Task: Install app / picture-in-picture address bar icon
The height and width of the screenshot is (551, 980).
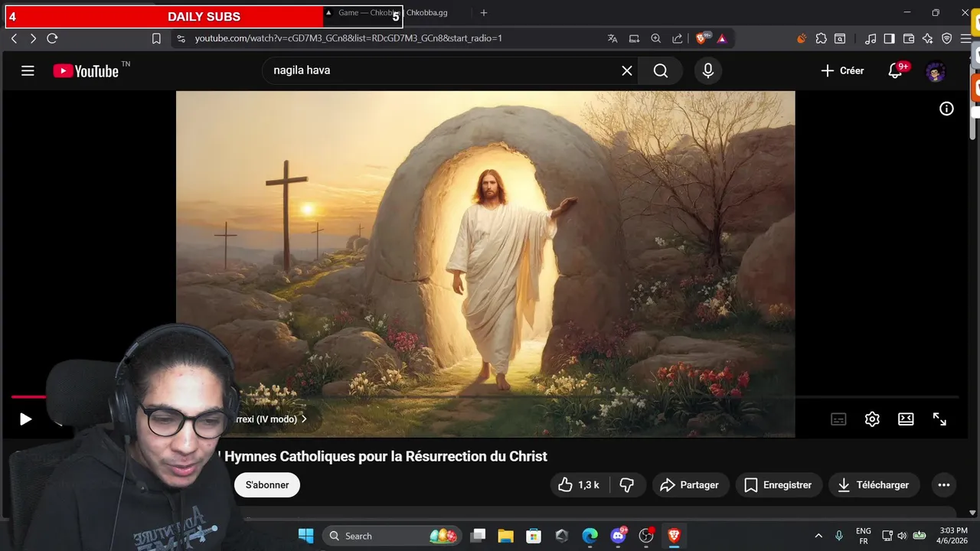Action: click(x=634, y=38)
